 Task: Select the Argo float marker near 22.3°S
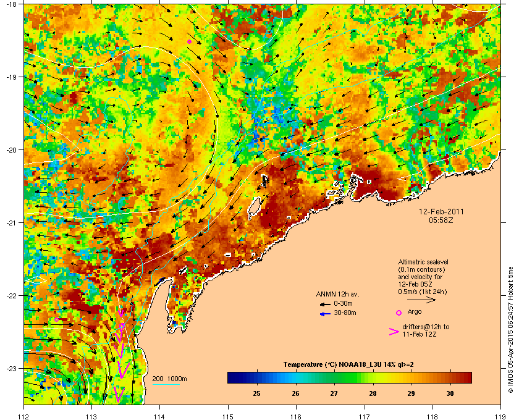point(57,319)
